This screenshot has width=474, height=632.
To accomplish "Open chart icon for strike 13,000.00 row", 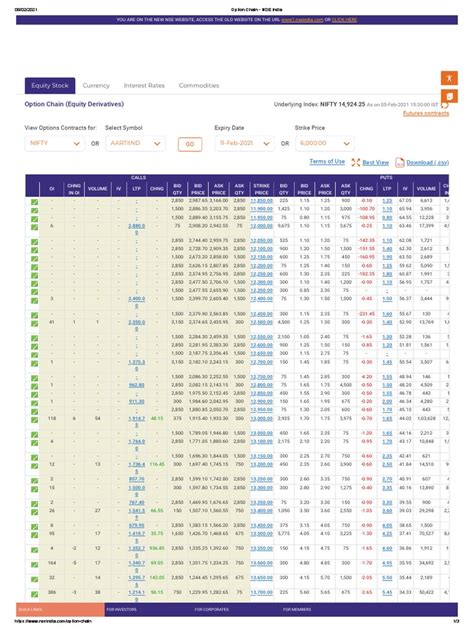I will (35, 420).
